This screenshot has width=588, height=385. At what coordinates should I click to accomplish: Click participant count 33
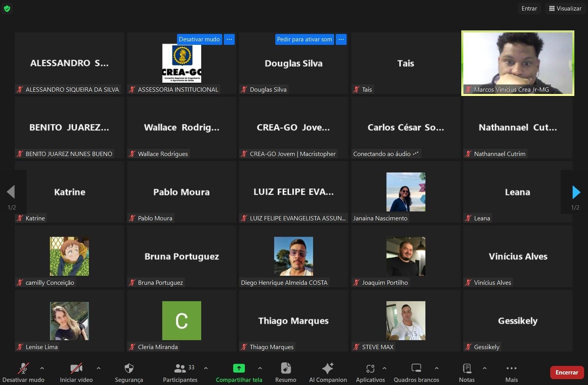(x=191, y=367)
